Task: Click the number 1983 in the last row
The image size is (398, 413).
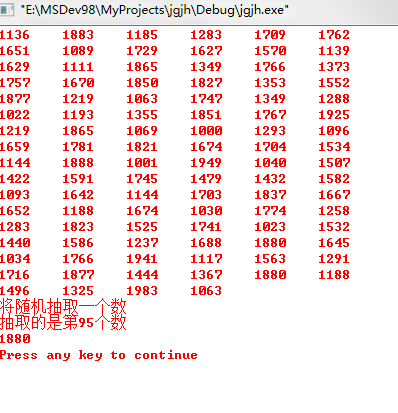Action: tap(142, 291)
